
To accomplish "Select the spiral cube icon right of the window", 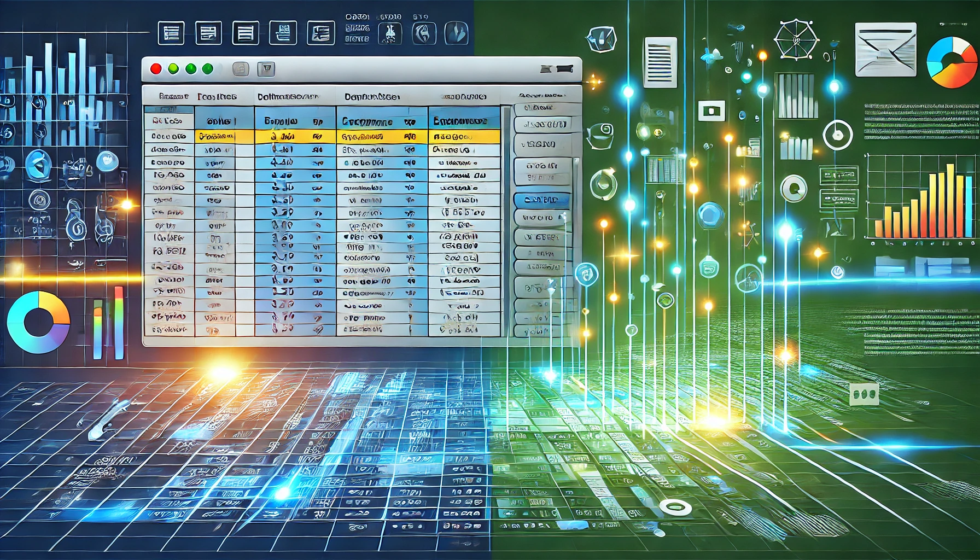I will coord(601,135).
